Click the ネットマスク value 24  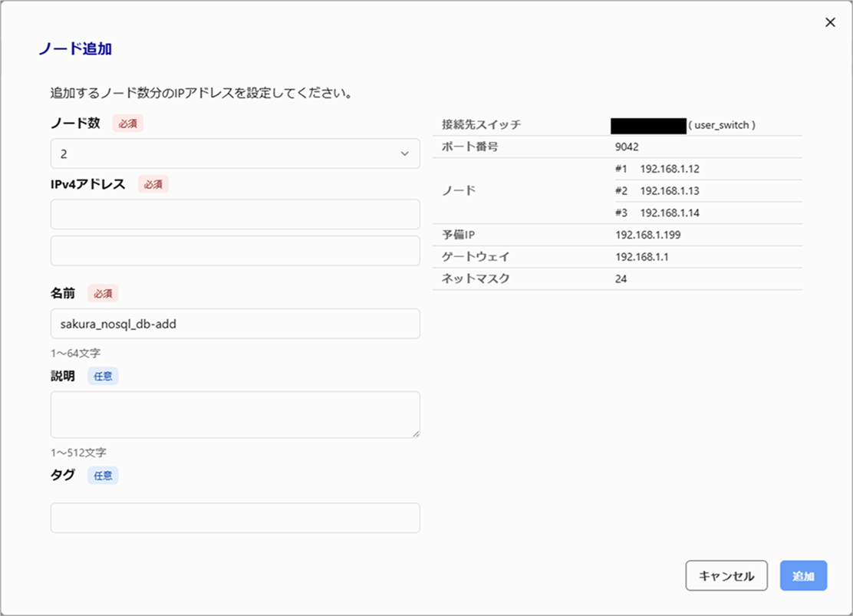[621, 278]
